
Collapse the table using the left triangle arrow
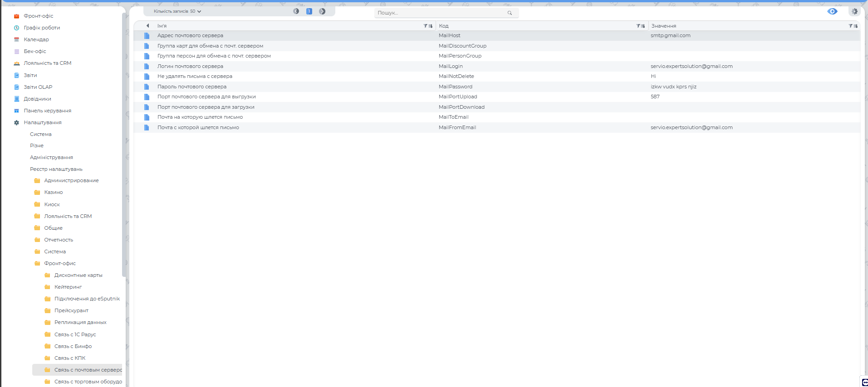point(147,26)
